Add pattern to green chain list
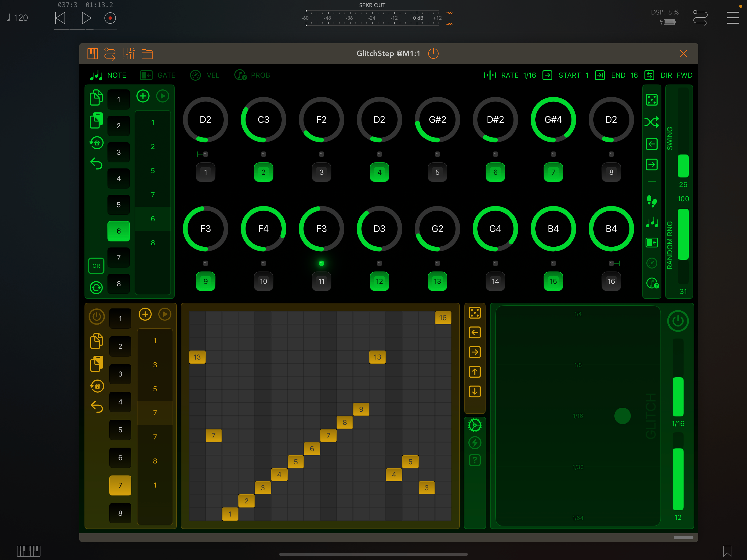747x560 pixels. click(143, 96)
